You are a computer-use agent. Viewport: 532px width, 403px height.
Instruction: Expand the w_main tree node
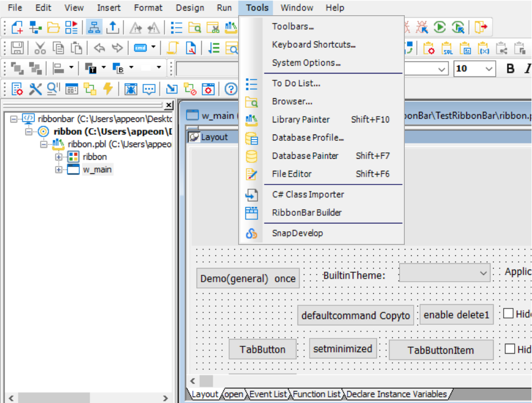pos(58,170)
